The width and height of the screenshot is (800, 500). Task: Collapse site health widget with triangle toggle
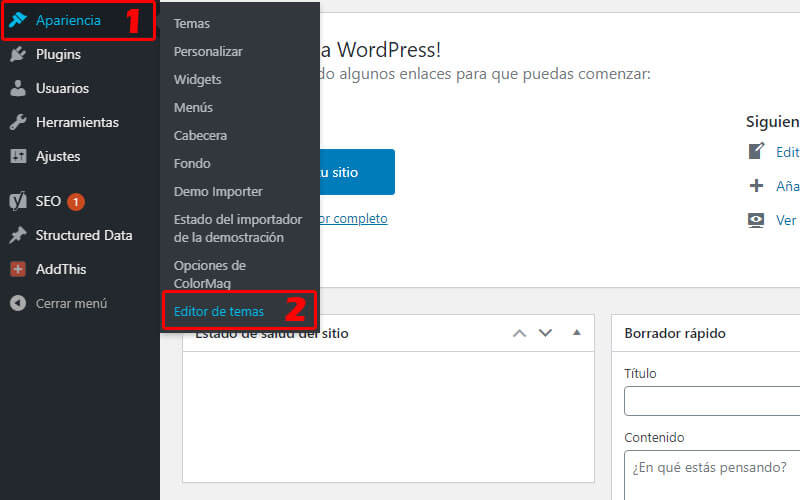(x=577, y=333)
